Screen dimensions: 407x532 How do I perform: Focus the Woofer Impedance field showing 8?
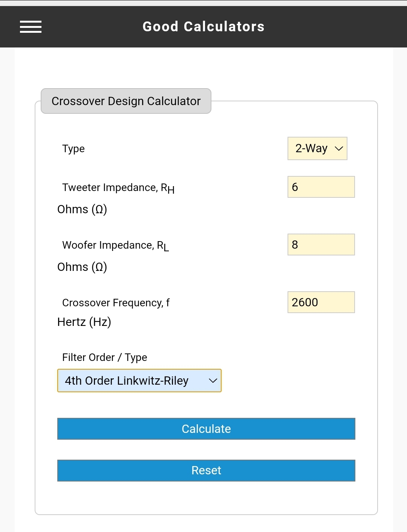[x=321, y=245]
